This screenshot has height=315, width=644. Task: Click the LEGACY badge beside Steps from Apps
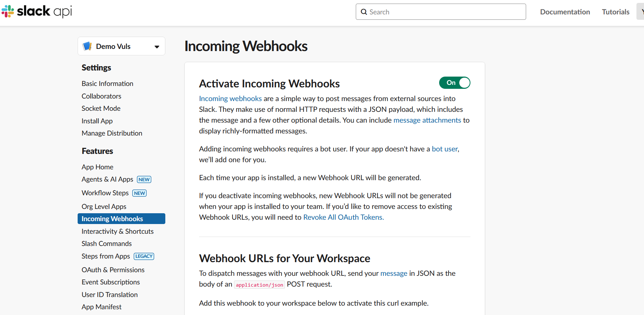(144, 256)
